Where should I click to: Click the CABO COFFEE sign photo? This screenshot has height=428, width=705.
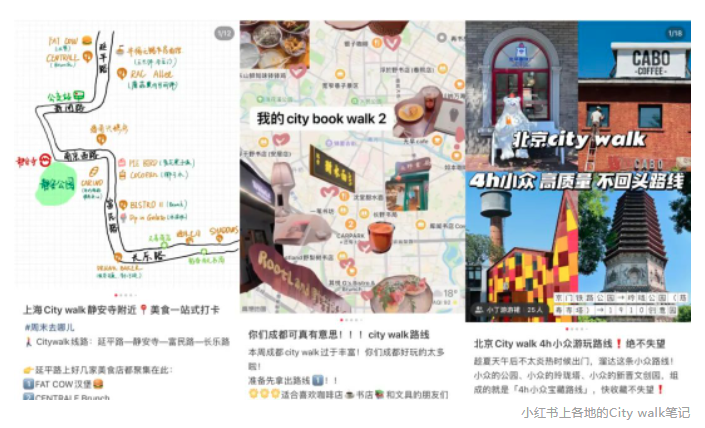634,95
